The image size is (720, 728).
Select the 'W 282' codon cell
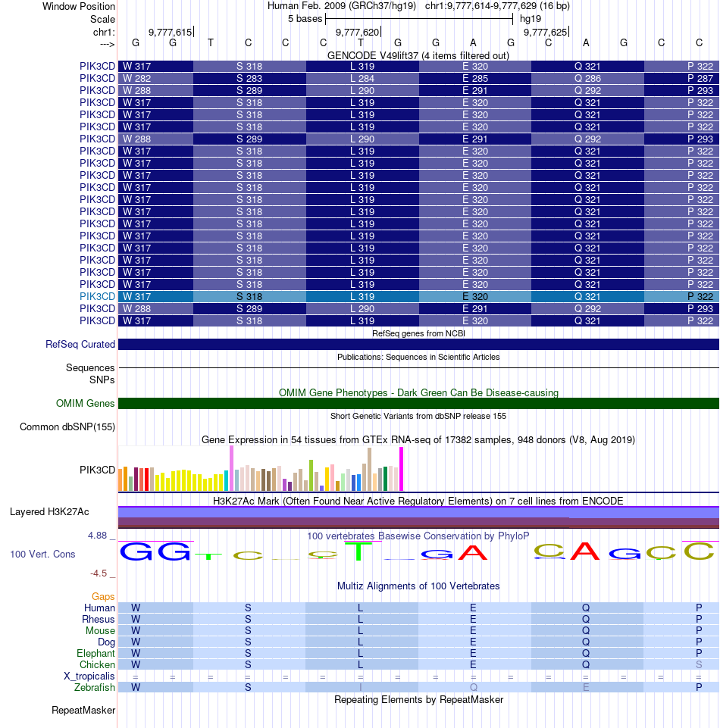point(155,79)
